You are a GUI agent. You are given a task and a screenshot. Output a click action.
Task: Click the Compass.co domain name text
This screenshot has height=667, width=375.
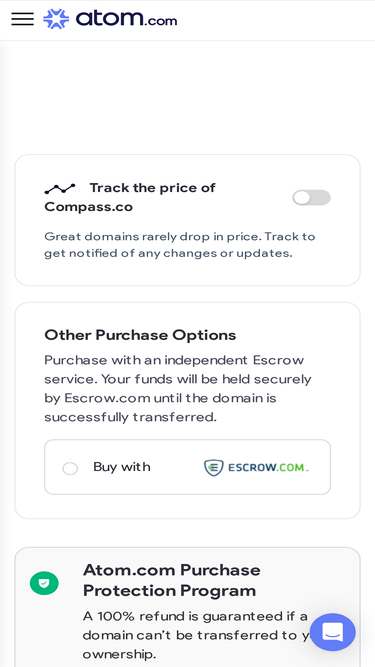[x=88, y=207]
